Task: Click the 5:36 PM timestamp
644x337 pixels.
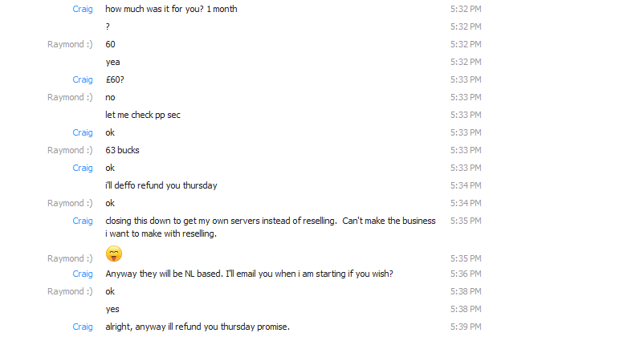Action: 466,274
